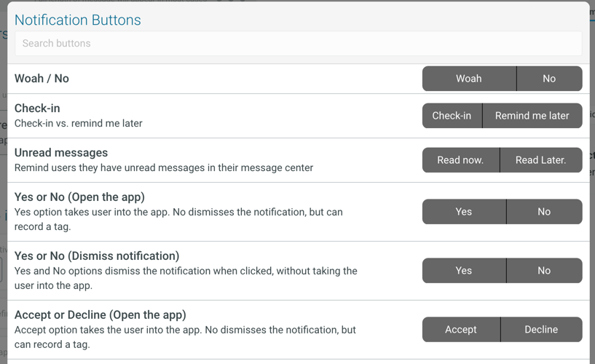Select the Accept or Decline (Open the app) title
The height and width of the screenshot is (364, 595).
pos(101,315)
